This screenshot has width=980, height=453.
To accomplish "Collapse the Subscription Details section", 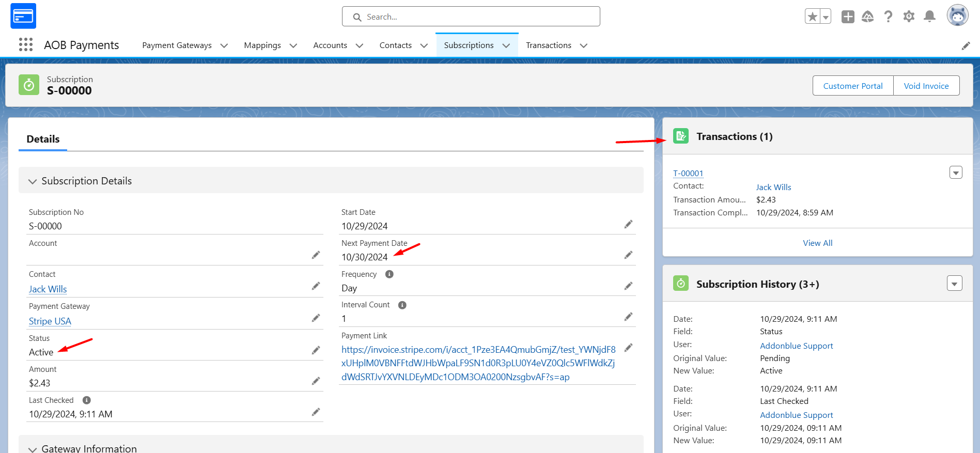I will pos(33,181).
